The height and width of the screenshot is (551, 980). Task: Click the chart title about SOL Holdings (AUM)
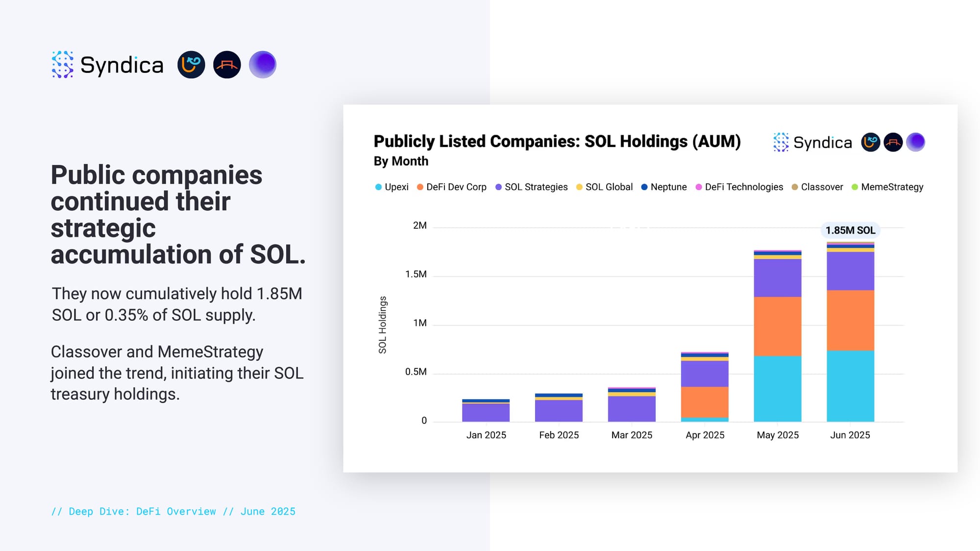(x=557, y=142)
